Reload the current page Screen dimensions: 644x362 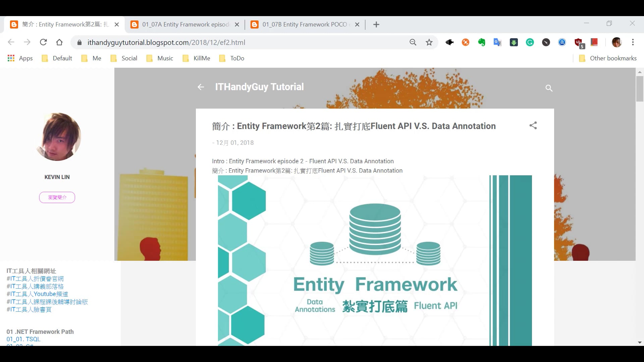click(x=43, y=42)
